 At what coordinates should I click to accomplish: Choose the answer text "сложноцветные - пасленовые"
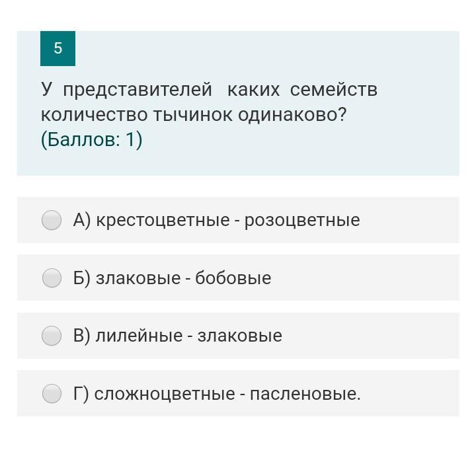[227, 395]
